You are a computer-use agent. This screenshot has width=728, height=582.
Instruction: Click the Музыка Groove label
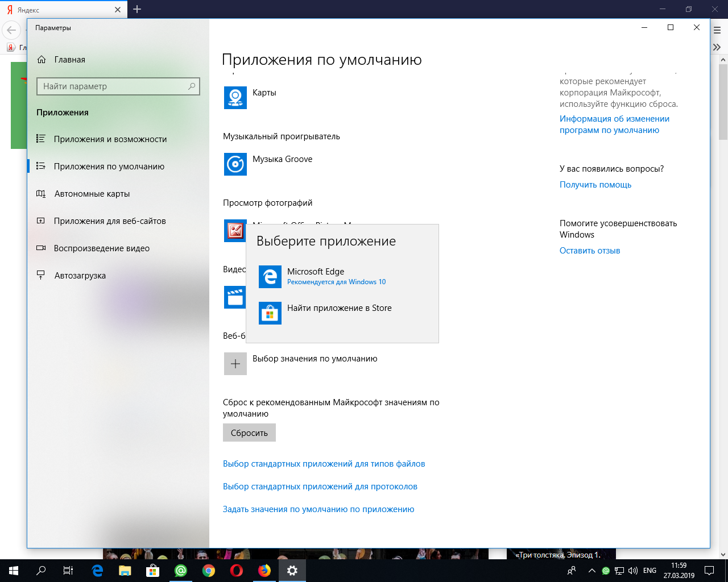pos(283,159)
